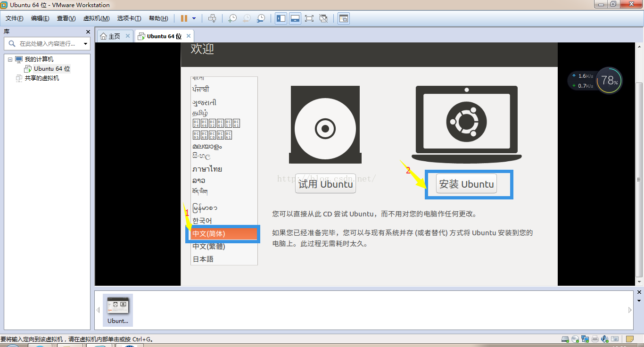Viewport: 644px width, 347px height.
Task: Click thumbnail bar left scroll arrow
Action: (99, 310)
